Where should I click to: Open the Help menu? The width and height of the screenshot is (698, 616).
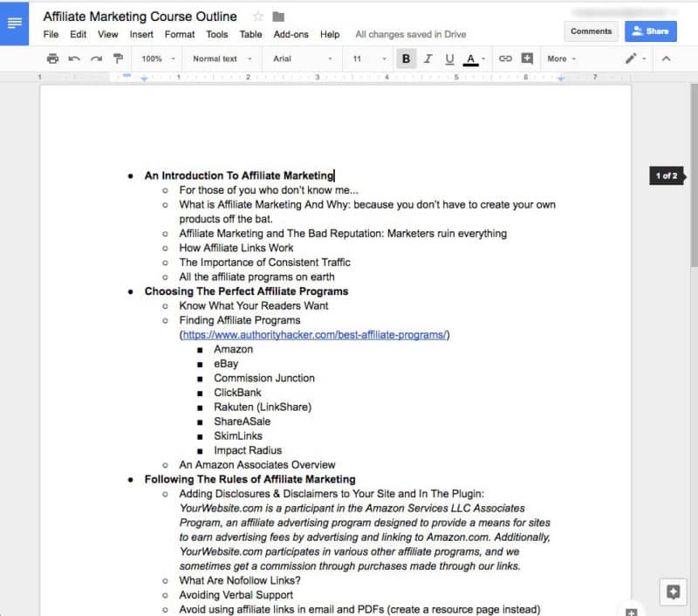[330, 34]
